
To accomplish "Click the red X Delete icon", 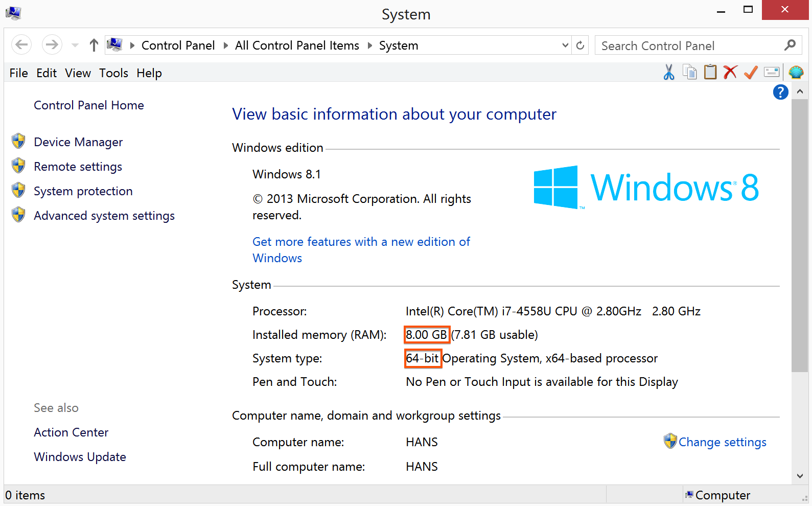I will click(x=730, y=73).
